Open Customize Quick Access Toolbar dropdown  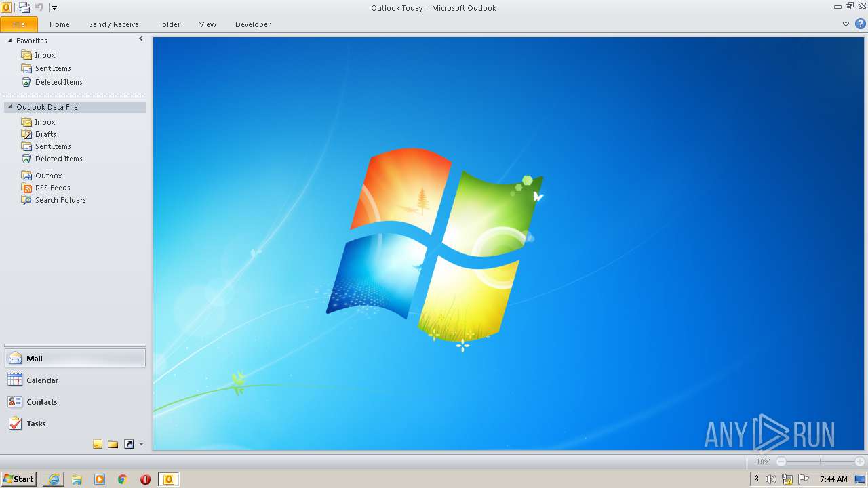coord(54,8)
